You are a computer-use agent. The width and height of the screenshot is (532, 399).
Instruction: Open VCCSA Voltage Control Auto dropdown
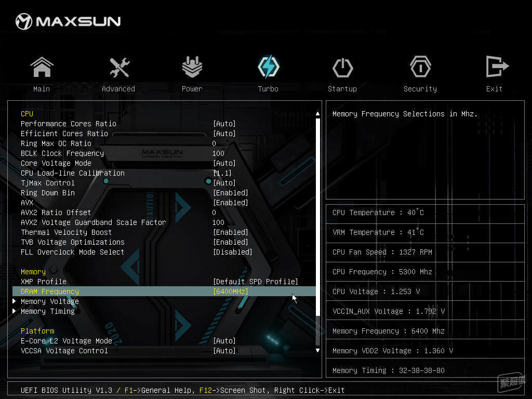pyautogui.click(x=224, y=351)
